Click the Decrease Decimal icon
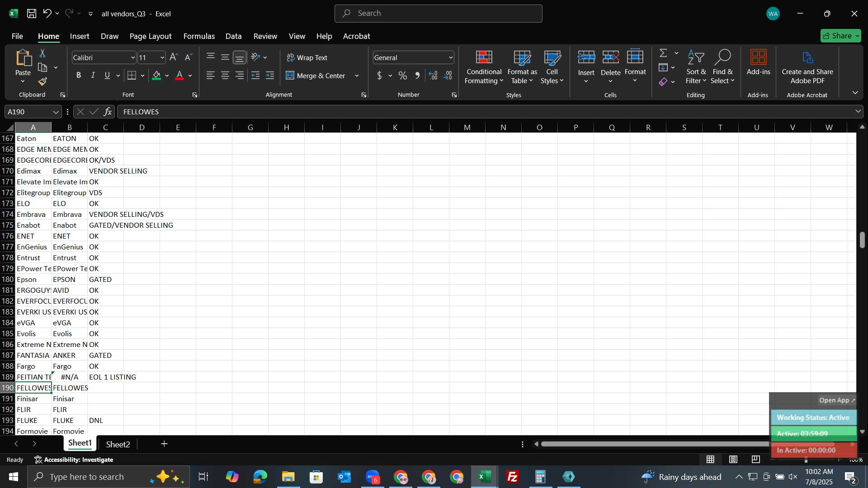This screenshot has width=868, height=488. pos(448,75)
